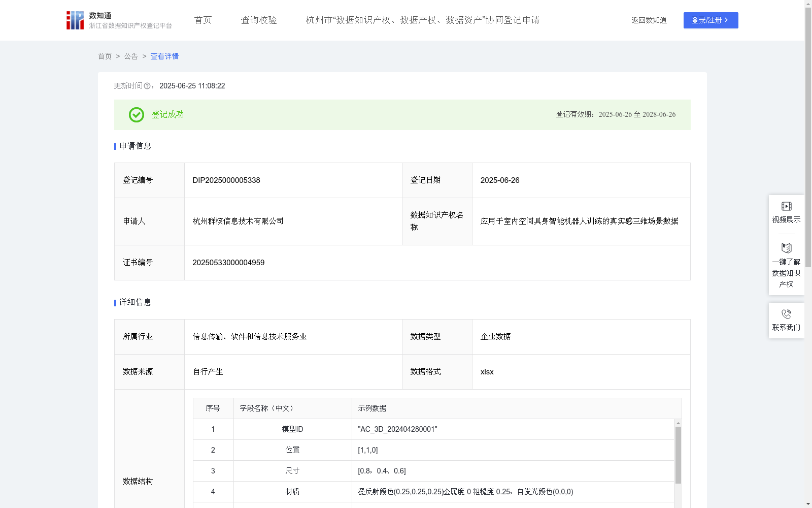Viewport: 812px width, 508px height.
Task: Click the green 登记成功 checkmark icon
Action: [136, 115]
